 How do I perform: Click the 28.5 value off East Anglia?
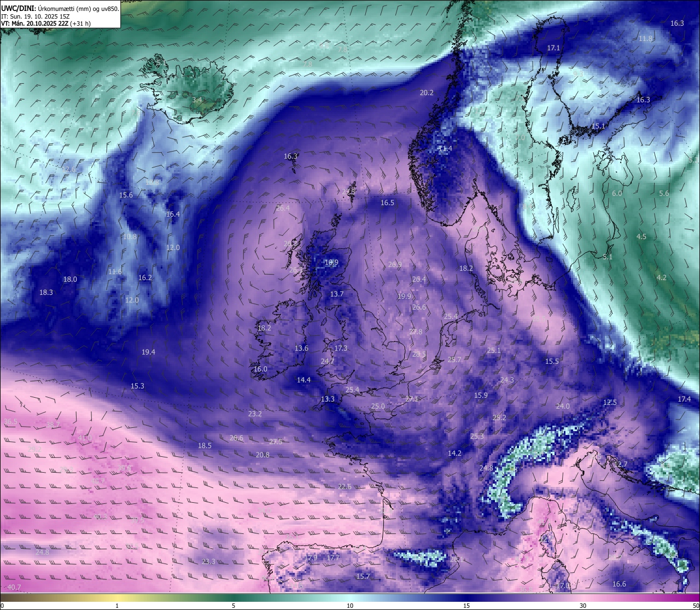419,354
